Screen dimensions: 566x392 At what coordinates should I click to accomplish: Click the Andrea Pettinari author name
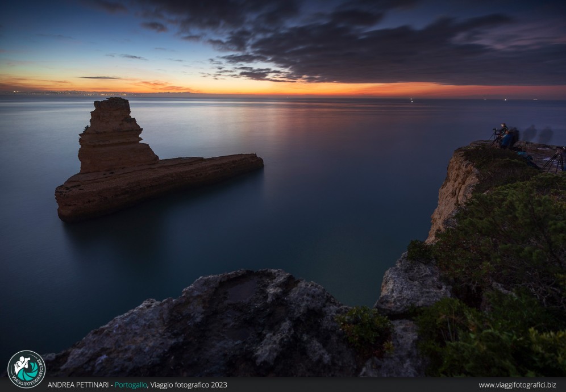(x=78, y=385)
